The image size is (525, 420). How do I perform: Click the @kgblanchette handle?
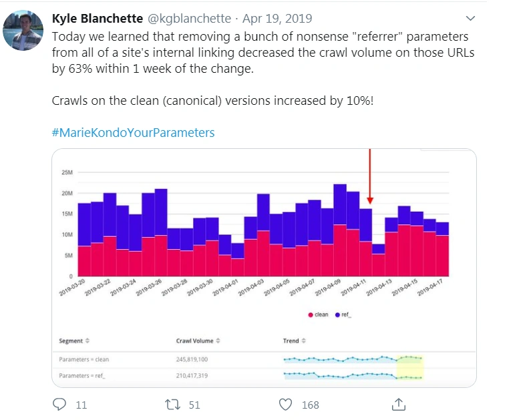187,18
